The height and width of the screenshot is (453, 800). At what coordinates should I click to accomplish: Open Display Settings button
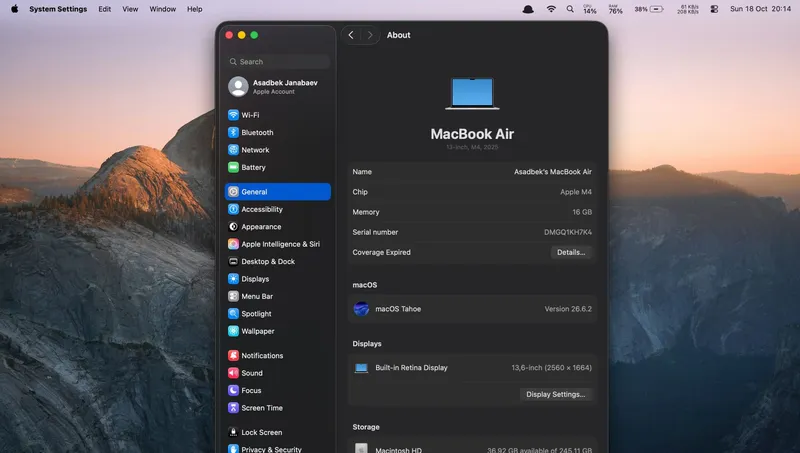tap(556, 394)
